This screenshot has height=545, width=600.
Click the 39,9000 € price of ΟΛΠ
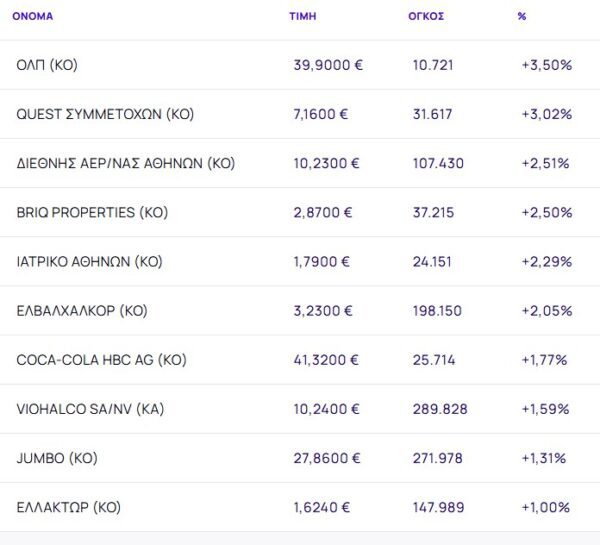pos(328,65)
